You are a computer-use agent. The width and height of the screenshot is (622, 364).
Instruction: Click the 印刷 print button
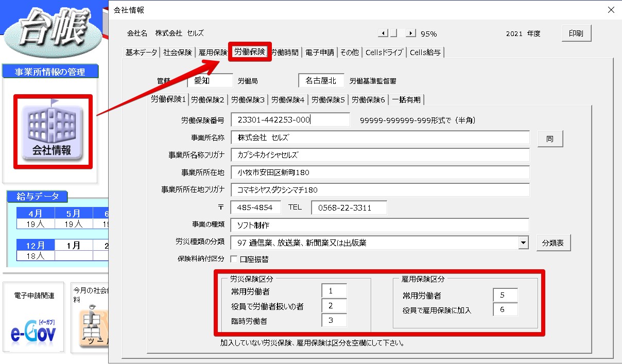coord(576,33)
